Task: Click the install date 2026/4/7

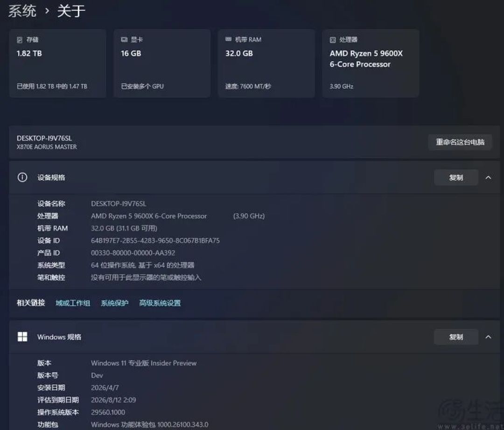Action: [105, 388]
